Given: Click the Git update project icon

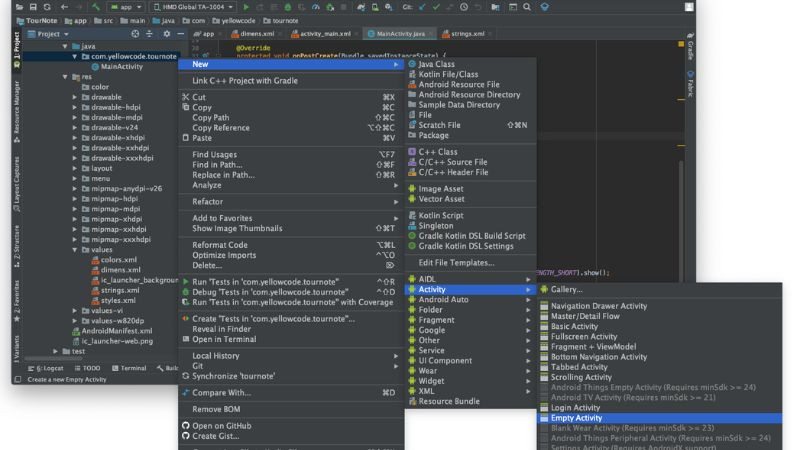Looking at the screenshot, I should (x=422, y=7).
